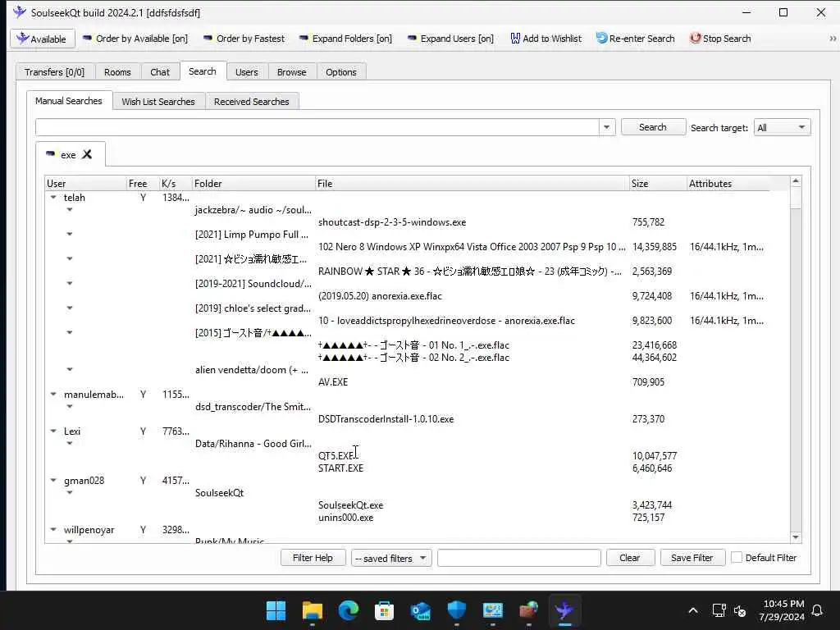
Task: Select the exe search result tab
Action: 68,154
